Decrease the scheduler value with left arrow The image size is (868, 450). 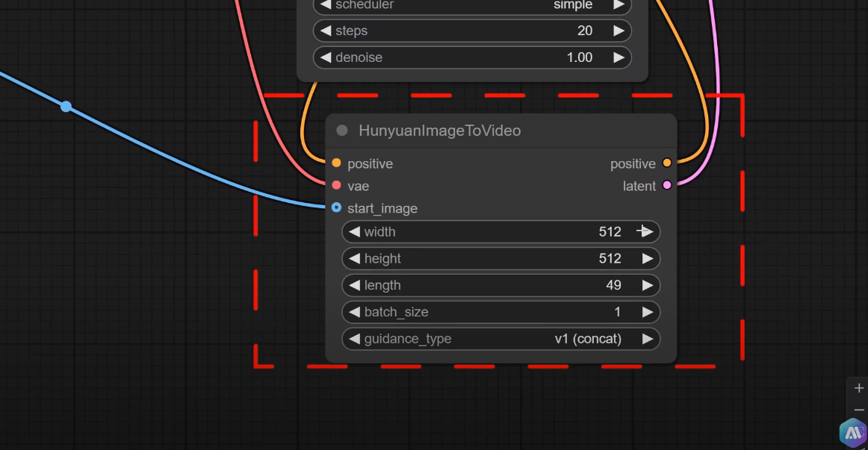pyautogui.click(x=326, y=4)
